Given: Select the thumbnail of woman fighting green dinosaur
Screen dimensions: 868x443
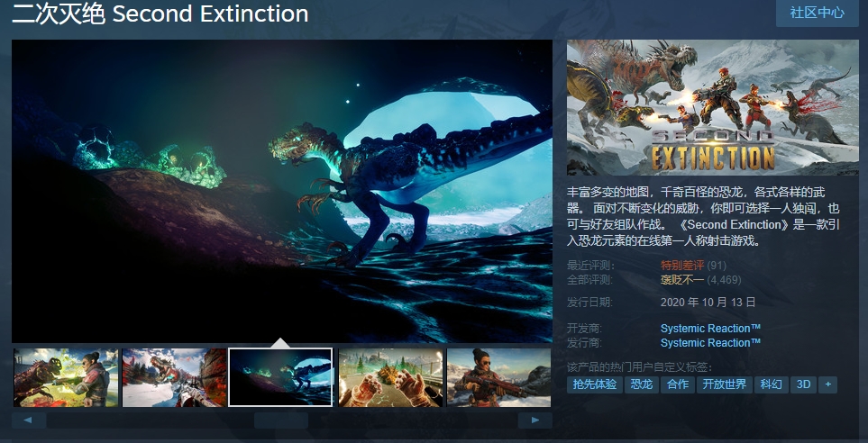Looking at the screenshot, I should click(x=66, y=377).
